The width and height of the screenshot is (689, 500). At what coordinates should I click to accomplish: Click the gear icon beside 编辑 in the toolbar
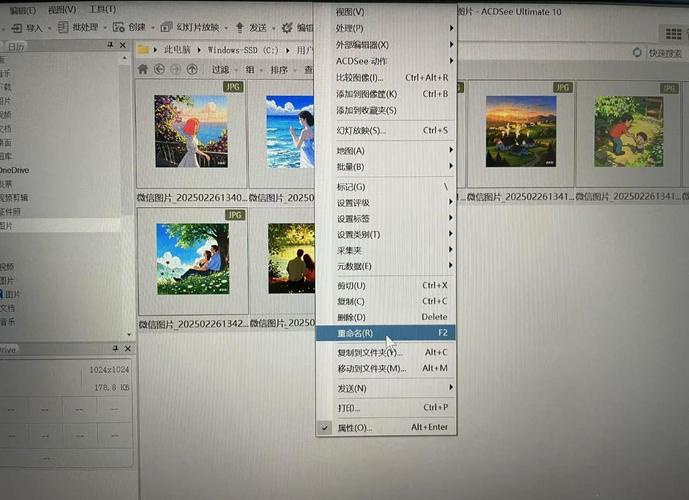287,28
